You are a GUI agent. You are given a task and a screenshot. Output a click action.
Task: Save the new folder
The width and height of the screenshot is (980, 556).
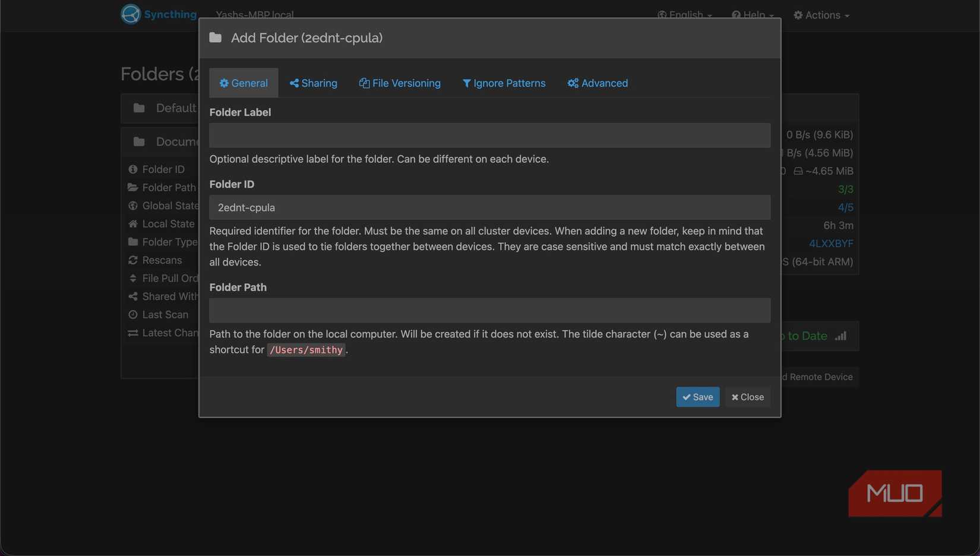(697, 397)
